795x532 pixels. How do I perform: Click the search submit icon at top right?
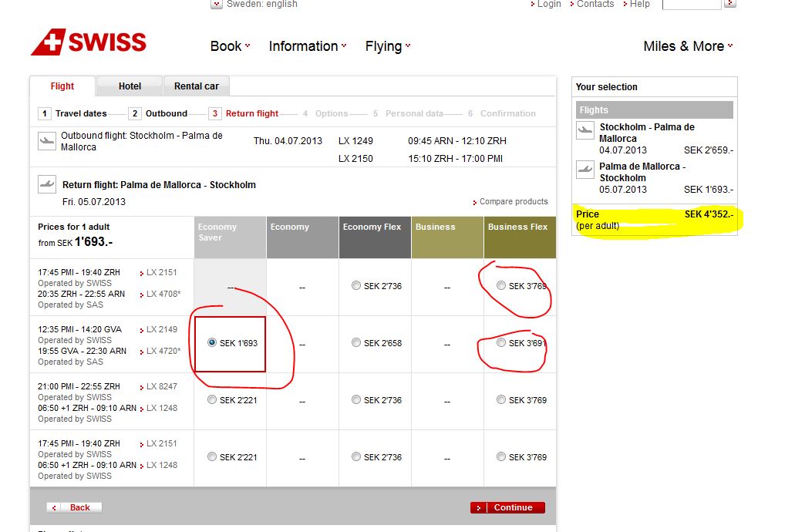point(730,4)
